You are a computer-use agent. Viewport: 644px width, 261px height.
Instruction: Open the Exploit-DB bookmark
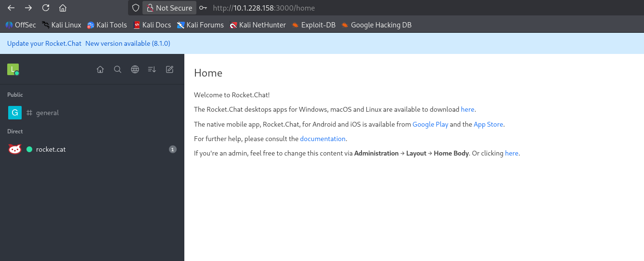(313, 25)
